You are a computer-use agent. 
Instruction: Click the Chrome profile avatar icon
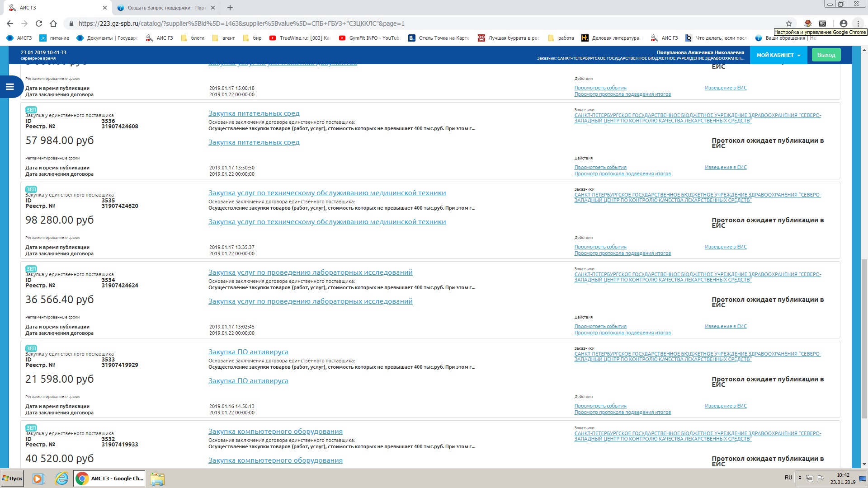tap(843, 23)
